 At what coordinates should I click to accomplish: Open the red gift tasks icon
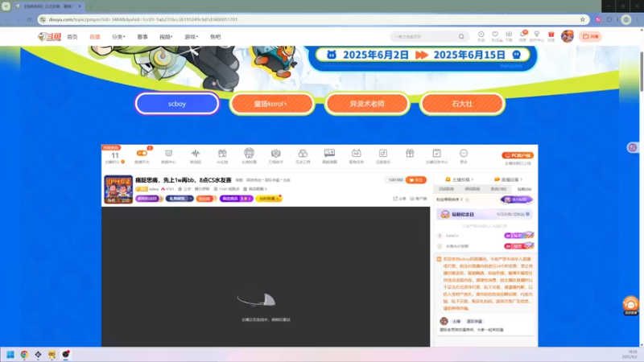[551, 36]
